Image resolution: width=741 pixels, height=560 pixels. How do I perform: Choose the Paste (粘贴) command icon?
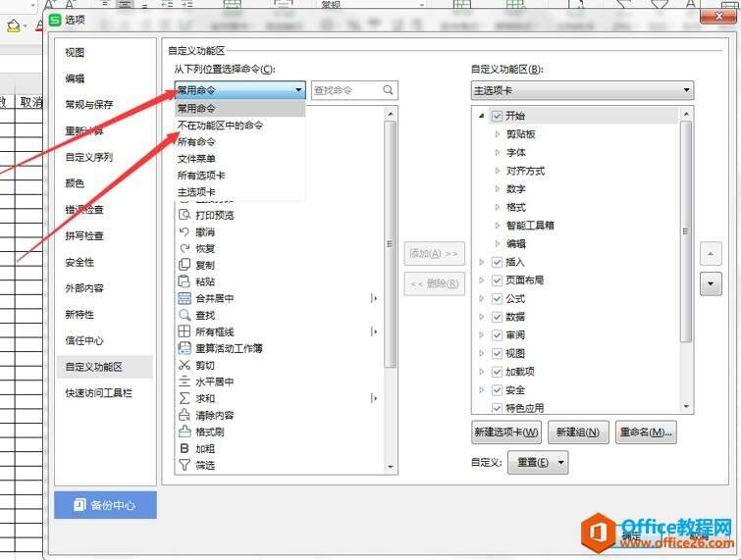click(x=185, y=281)
